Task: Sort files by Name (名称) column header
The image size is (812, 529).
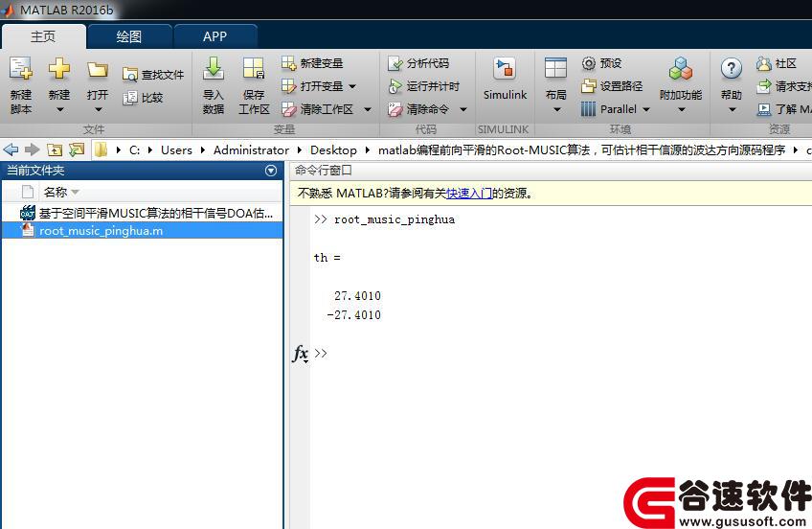Action: click(x=56, y=193)
